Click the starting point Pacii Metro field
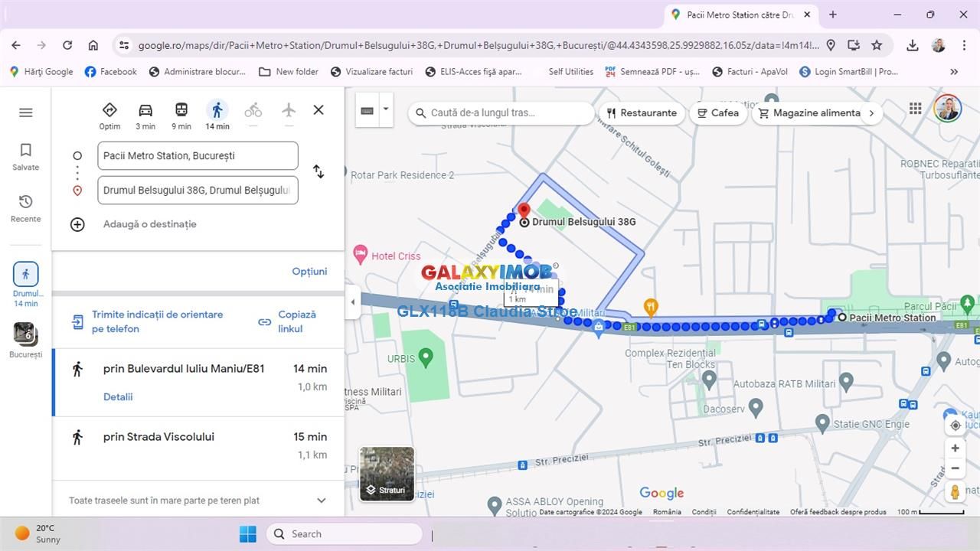Screen dimensions: 980x551 pos(198,155)
